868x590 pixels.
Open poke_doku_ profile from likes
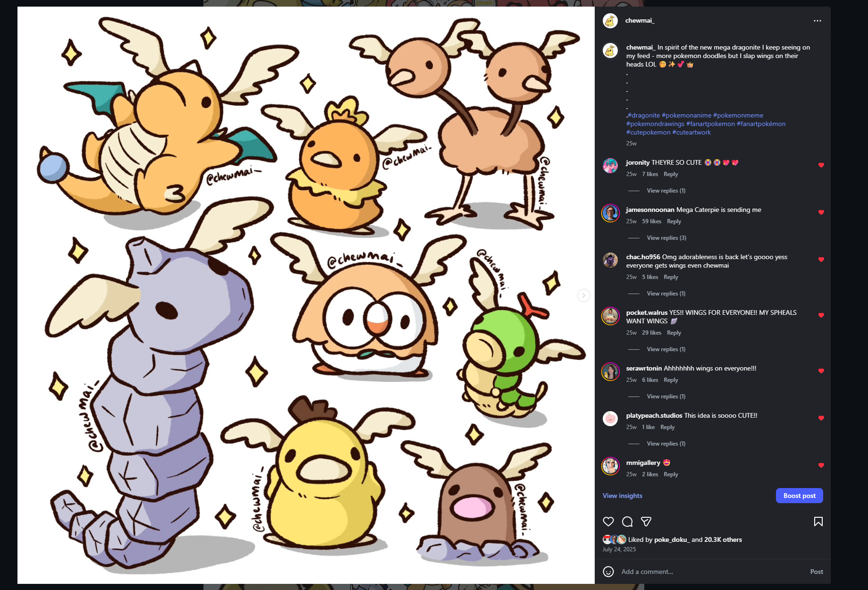(x=672, y=539)
